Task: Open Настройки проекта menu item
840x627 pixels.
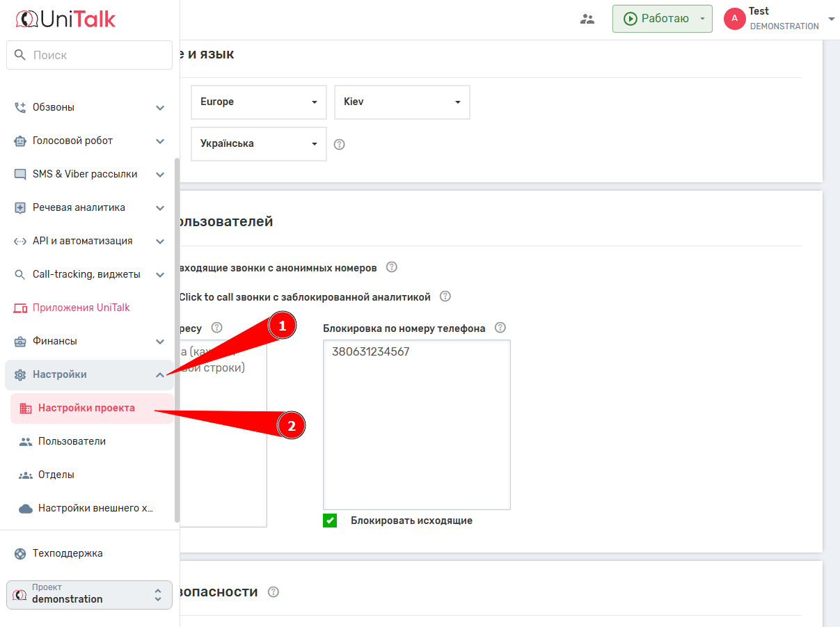Action: point(86,408)
